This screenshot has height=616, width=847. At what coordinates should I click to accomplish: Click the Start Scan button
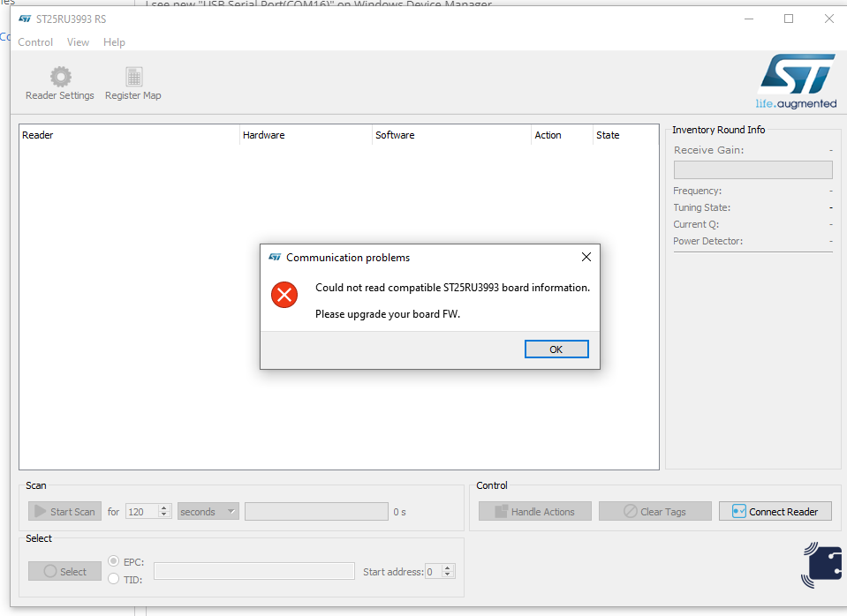[x=64, y=511]
